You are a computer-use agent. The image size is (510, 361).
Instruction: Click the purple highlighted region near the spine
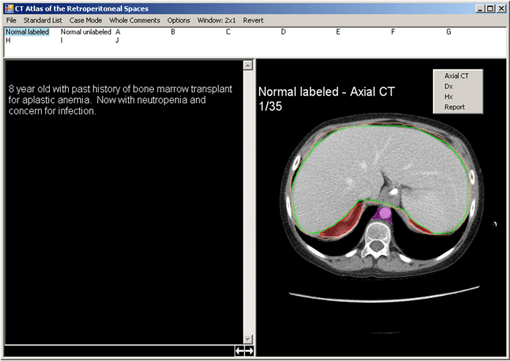click(x=383, y=214)
